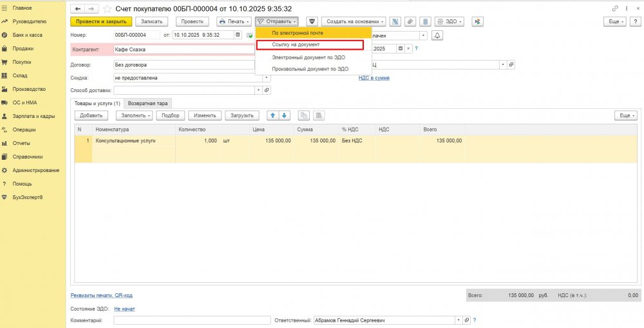Image resolution: width=644 pixels, height=328 pixels.
Task: Move row up with arrow icon
Action: pyautogui.click(x=272, y=115)
